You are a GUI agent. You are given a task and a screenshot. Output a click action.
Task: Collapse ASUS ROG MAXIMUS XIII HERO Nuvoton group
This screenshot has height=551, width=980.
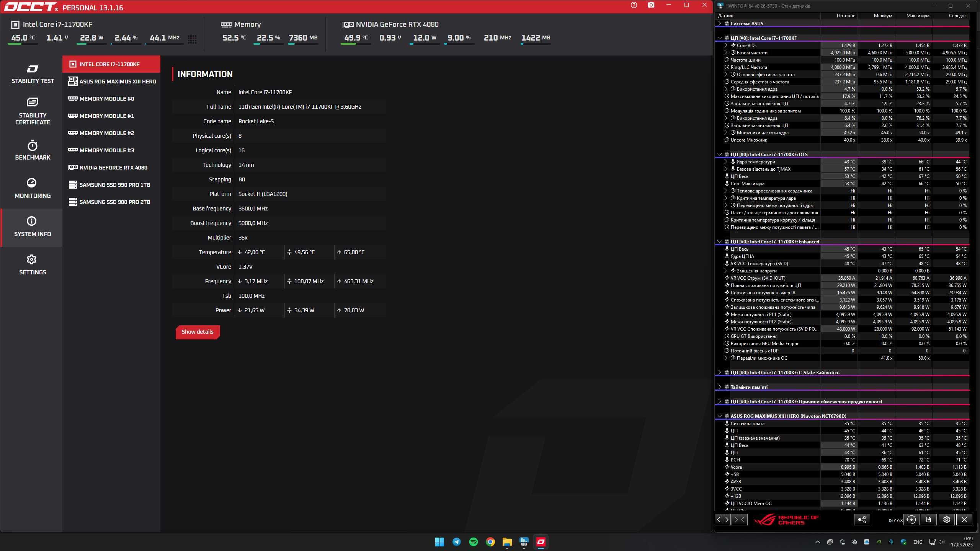click(x=719, y=416)
